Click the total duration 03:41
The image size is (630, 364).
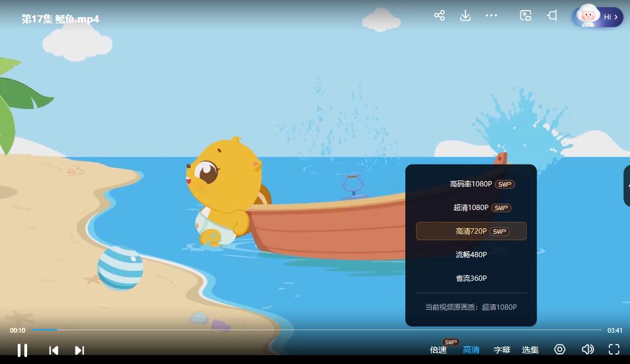pyautogui.click(x=615, y=330)
